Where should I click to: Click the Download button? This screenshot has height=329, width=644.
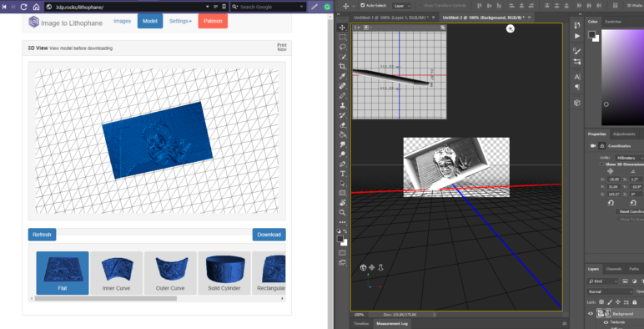(x=269, y=235)
